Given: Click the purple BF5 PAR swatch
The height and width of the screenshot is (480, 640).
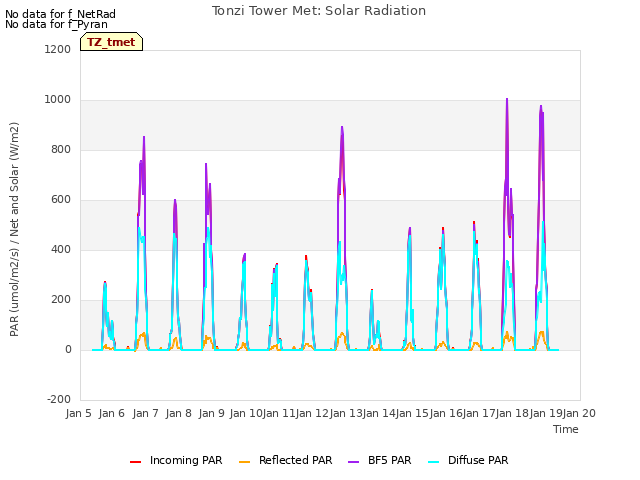Looking at the screenshot, I should point(353,462).
